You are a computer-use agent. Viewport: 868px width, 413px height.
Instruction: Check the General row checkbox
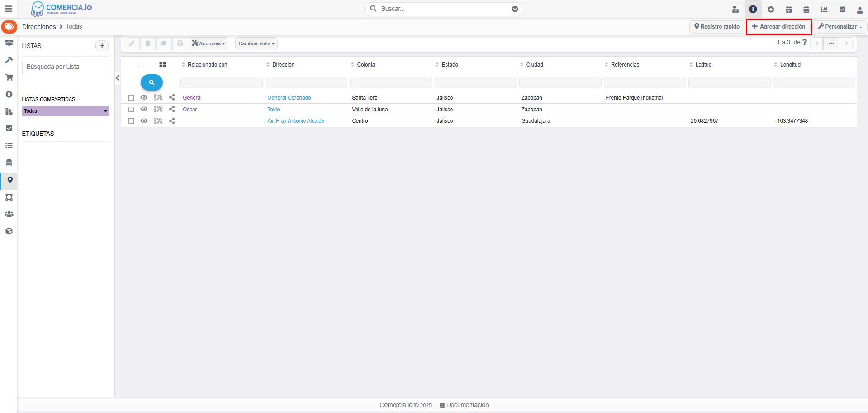pos(131,98)
